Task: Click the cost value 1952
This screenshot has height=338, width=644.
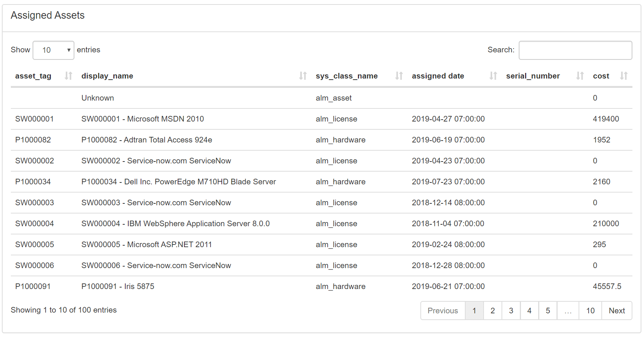Action: click(601, 140)
